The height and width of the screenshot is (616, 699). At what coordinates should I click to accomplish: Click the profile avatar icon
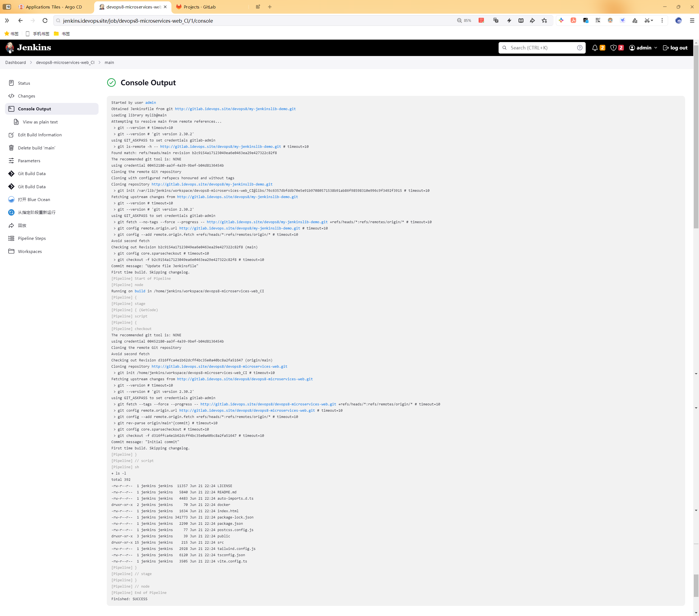679,21
